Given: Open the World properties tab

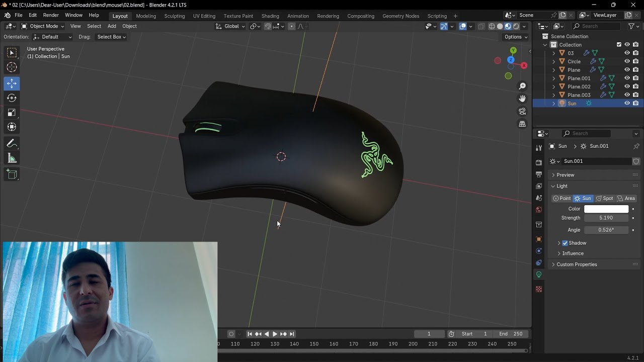Looking at the screenshot, I should 539,210.
